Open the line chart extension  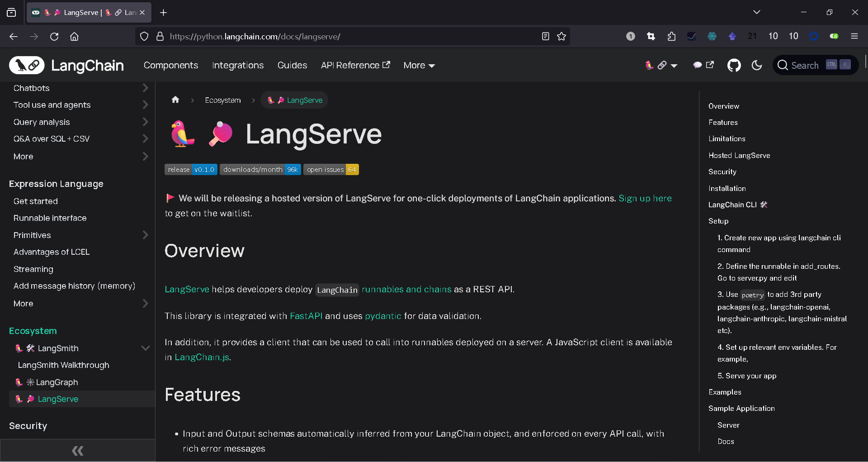(x=692, y=37)
